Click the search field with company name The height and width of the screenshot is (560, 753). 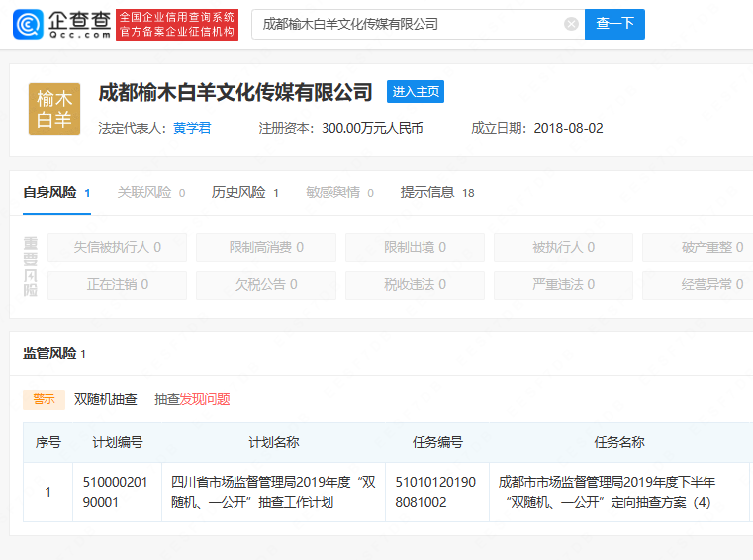(418, 24)
